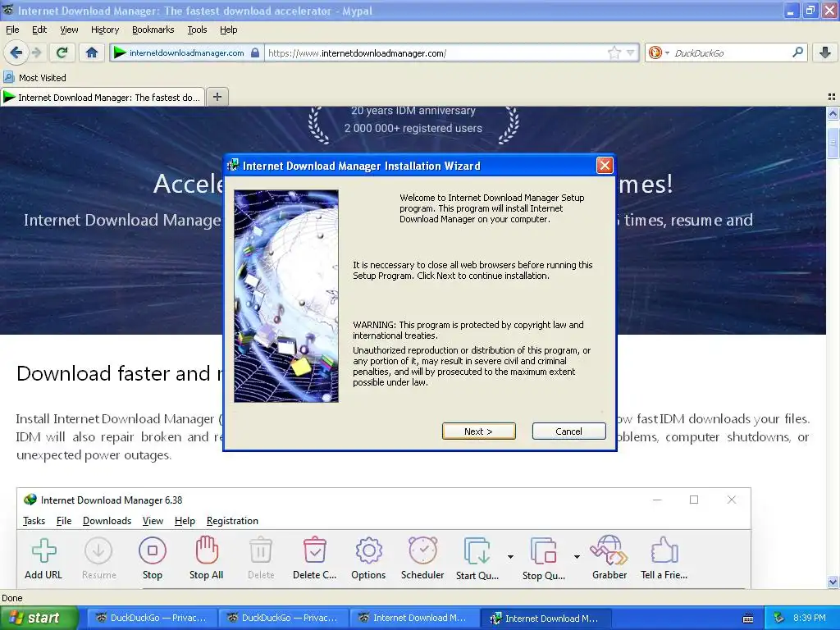The image size is (840, 630).
Task: Click View in the IDM 6.38 image
Action: pyautogui.click(x=153, y=521)
